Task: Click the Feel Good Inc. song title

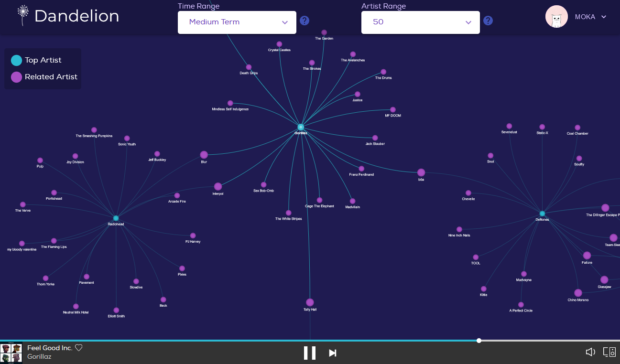Action: 50,348
